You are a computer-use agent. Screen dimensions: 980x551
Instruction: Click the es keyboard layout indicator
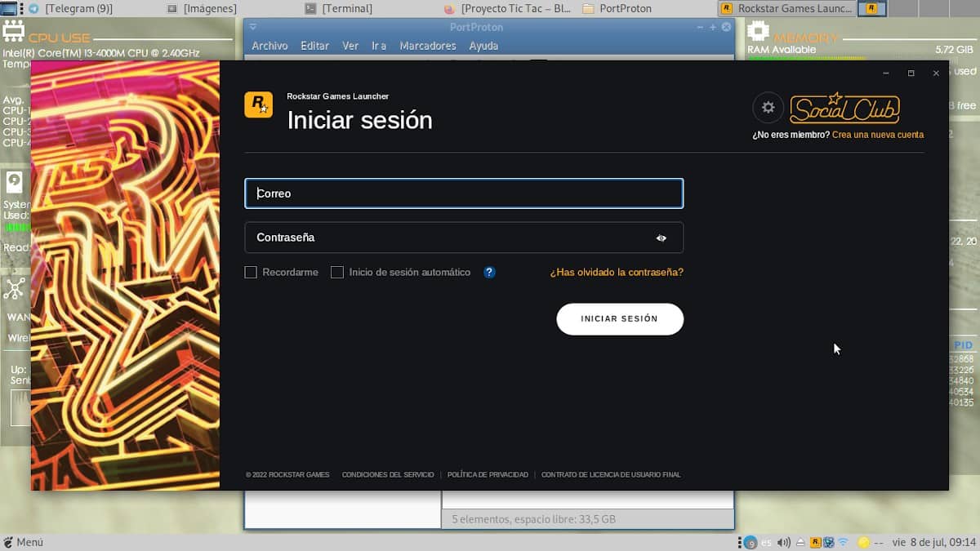coord(766,542)
